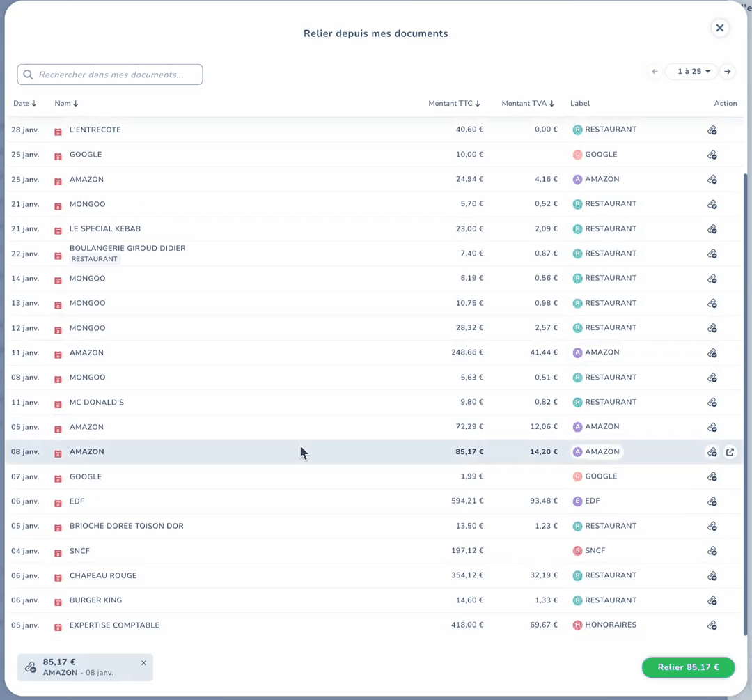
Task: Sort by Montant TVA column
Action: [x=528, y=103]
